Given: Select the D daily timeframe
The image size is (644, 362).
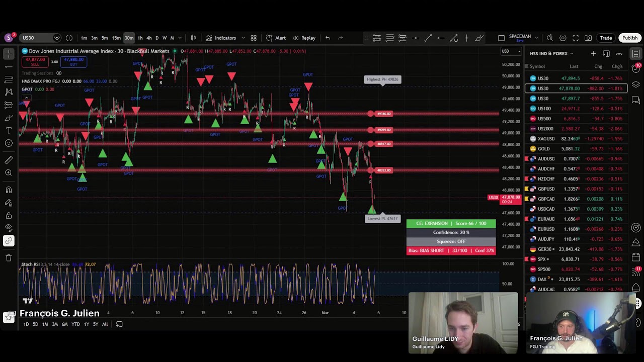Looking at the screenshot, I should pyautogui.click(x=157, y=38).
